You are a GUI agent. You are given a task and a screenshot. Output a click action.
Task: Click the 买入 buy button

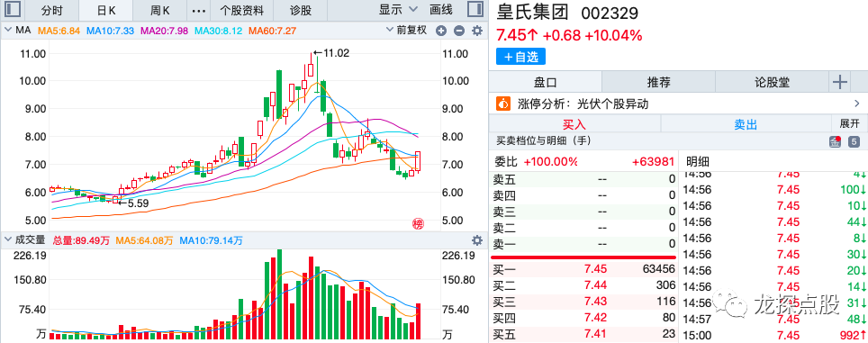point(574,124)
